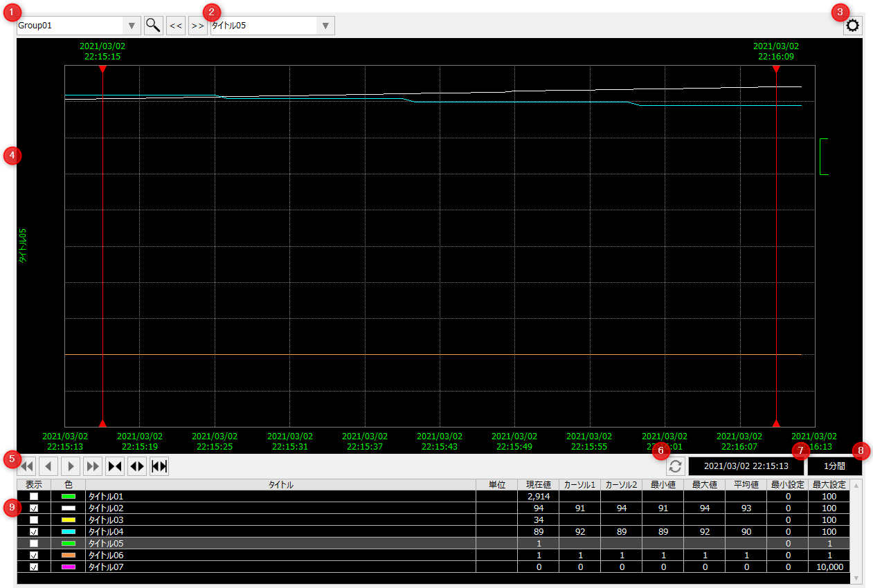873x588 pixels.
Task: Uncheck display checkbox for タイトル06
Action: 34,555
